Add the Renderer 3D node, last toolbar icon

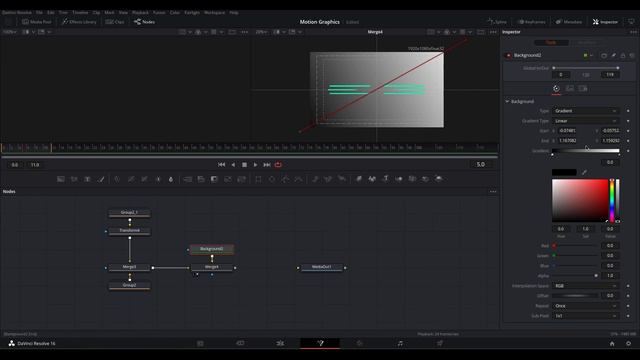click(x=439, y=179)
